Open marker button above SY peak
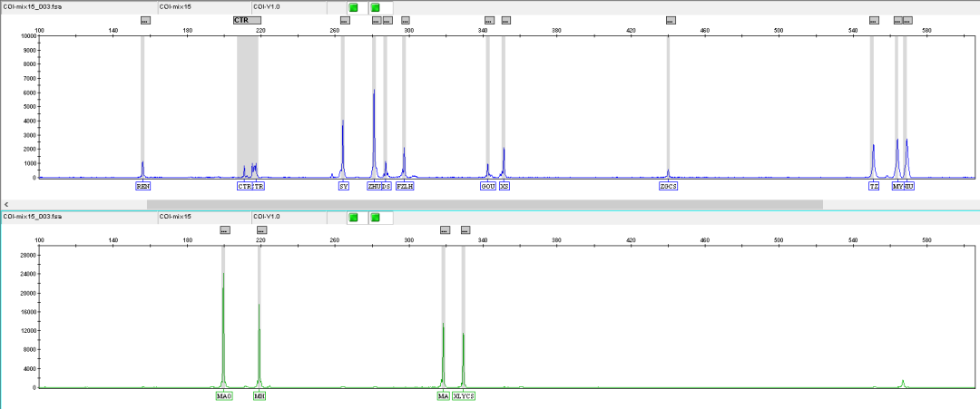 pyautogui.click(x=345, y=20)
